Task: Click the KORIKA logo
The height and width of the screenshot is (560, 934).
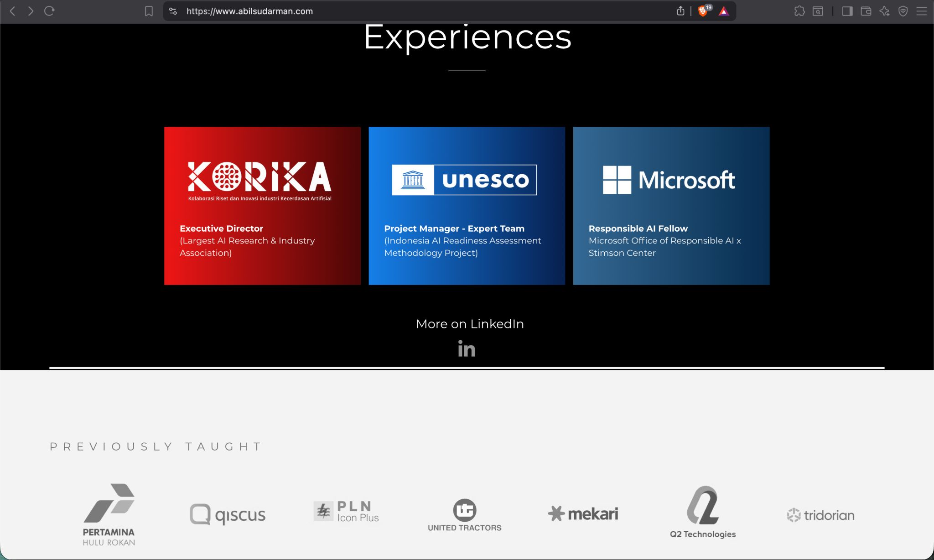Action: 259,181
